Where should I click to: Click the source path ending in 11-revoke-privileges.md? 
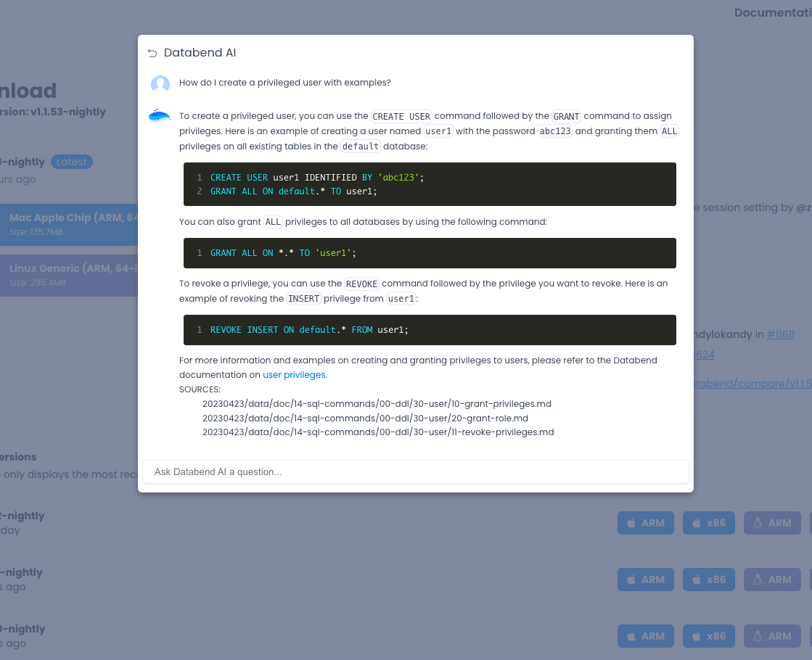tap(378, 432)
